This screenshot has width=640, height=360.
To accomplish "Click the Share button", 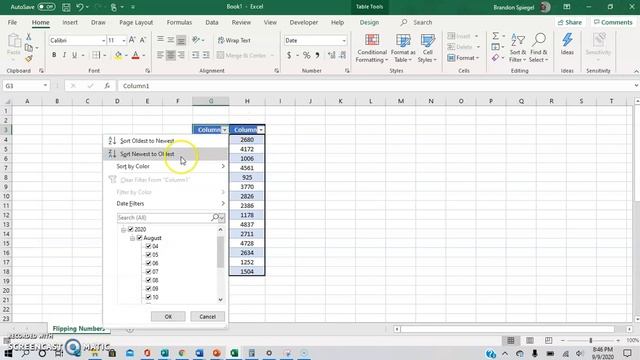I will [570, 22].
